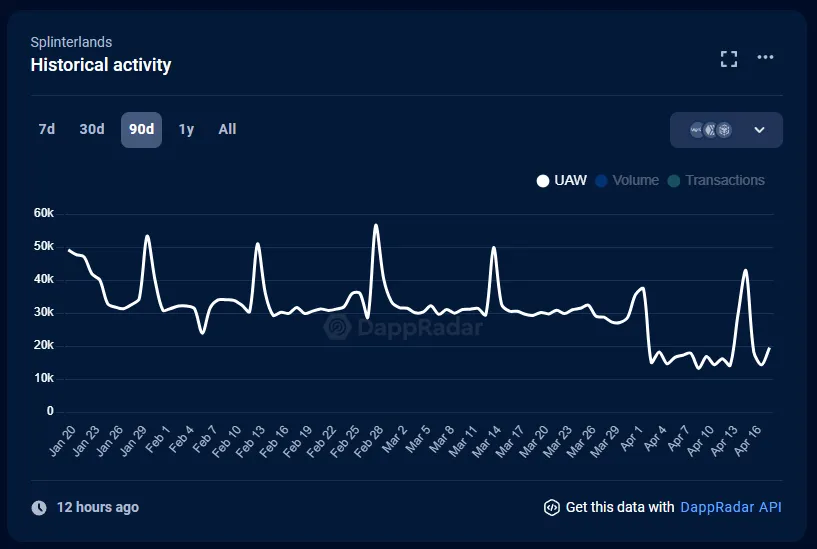Click the Feb 28 peak on chart
This screenshot has width=817, height=549.
376,226
